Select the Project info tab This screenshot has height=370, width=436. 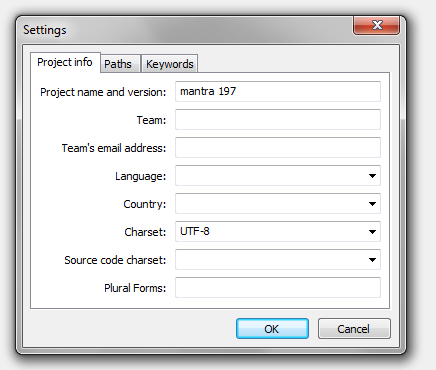pyautogui.click(x=65, y=62)
